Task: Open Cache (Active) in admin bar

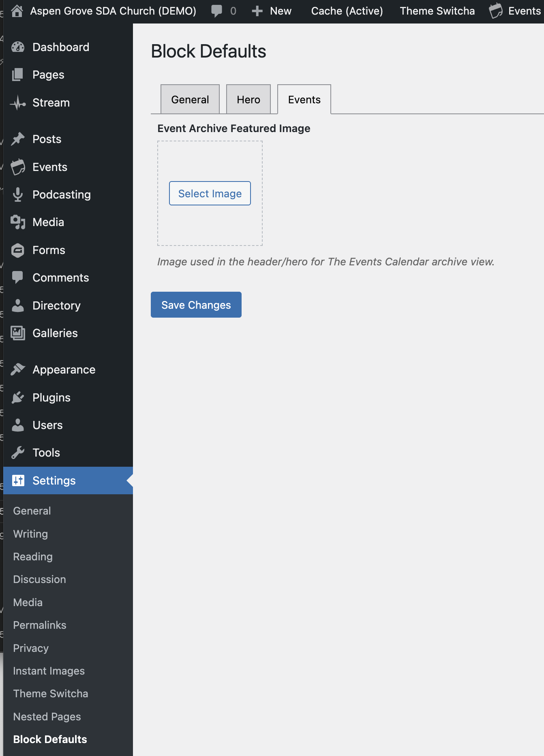Action: [347, 11]
